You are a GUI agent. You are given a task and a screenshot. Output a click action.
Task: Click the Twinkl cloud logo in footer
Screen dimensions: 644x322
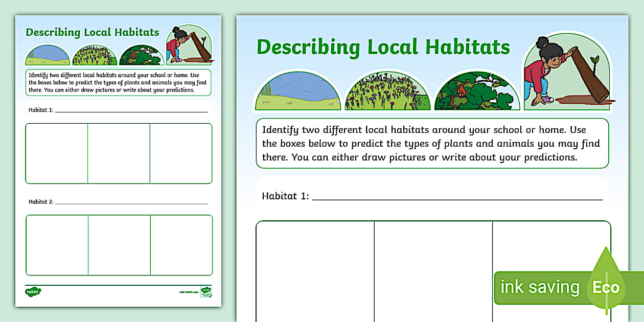point(33,291)
